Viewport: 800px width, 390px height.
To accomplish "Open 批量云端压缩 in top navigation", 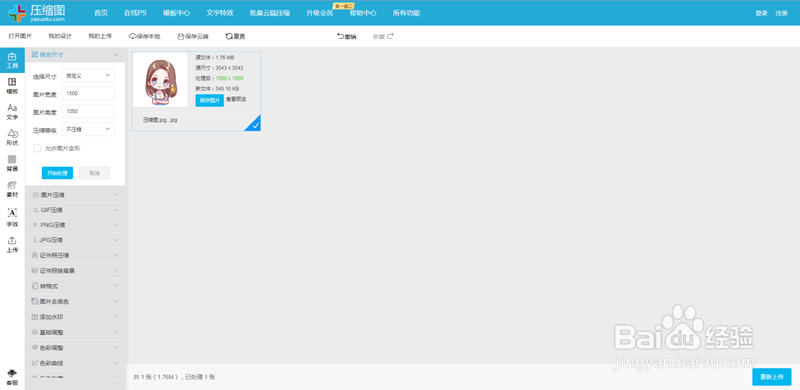I will tap(270, 13).
